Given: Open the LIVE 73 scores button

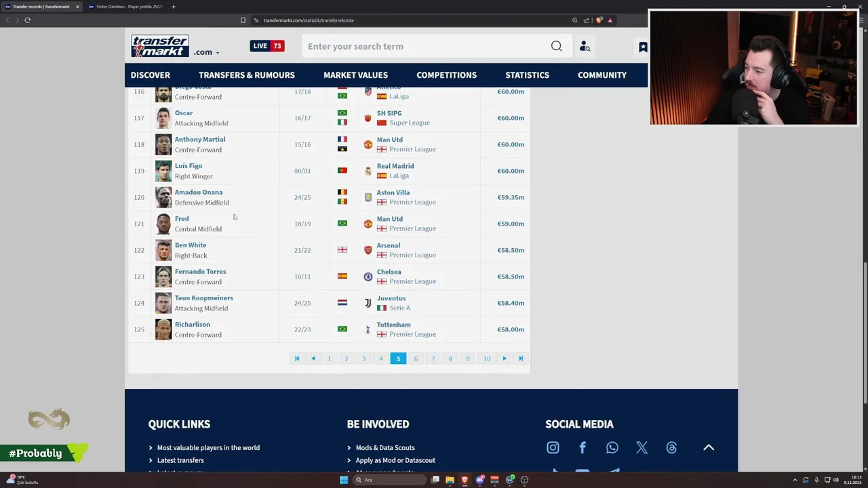Looking at the screenshot, I should click(x=267, y=46).
